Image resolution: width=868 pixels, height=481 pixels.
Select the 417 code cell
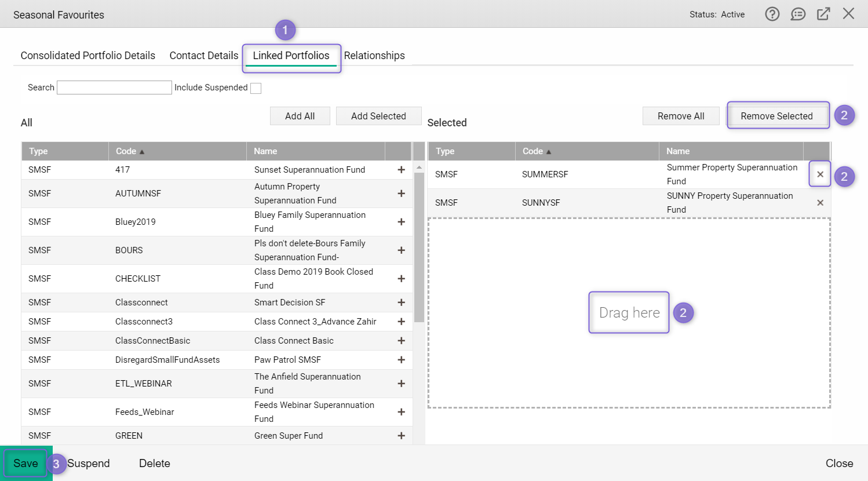click(x=122, y=170)
